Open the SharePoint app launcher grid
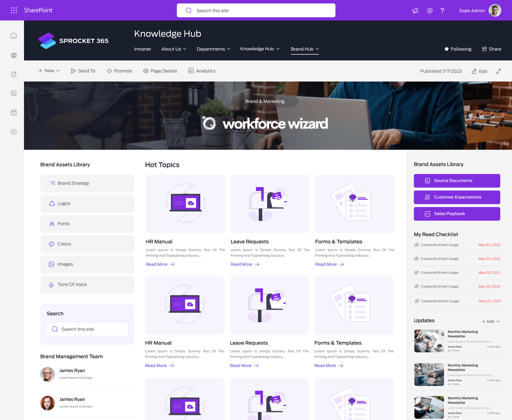 14,10
